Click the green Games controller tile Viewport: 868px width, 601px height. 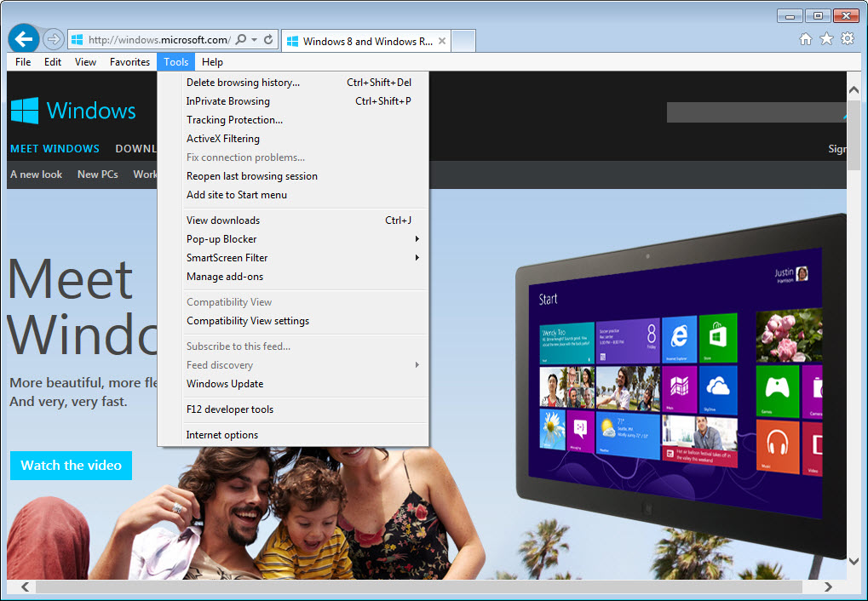pyautogui.click(x=777, y=392)
